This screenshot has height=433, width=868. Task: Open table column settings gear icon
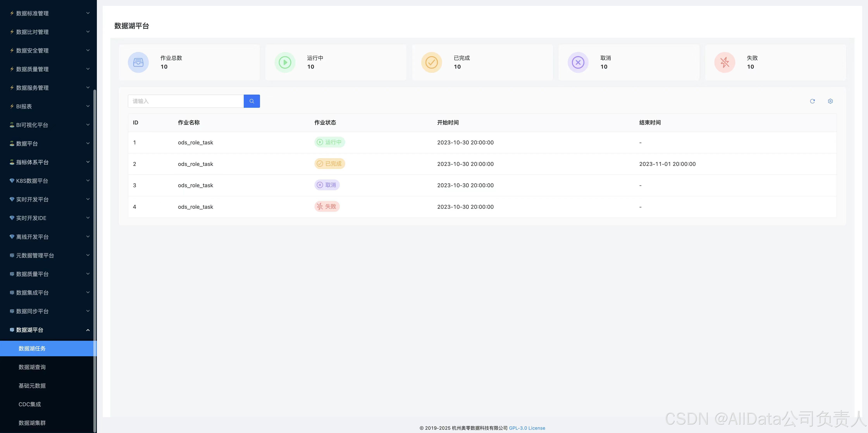click(x=830, y=101)
